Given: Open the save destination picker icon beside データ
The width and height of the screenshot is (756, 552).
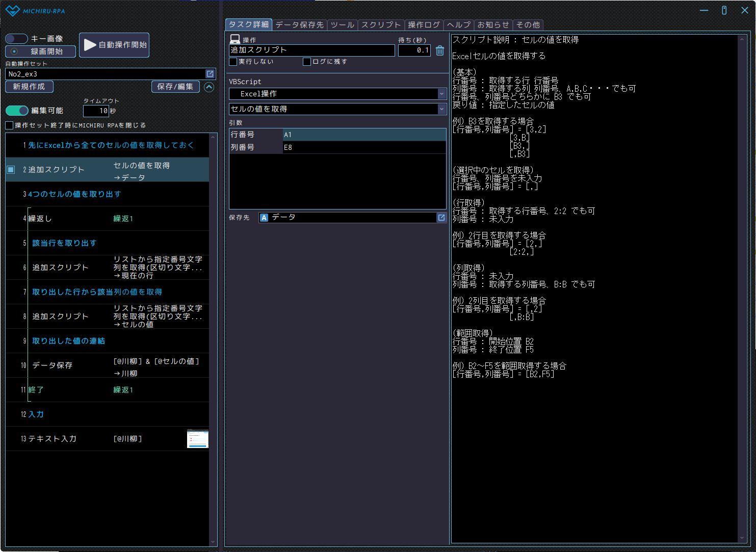Looking at the screenshot, I should pos(441,218).
